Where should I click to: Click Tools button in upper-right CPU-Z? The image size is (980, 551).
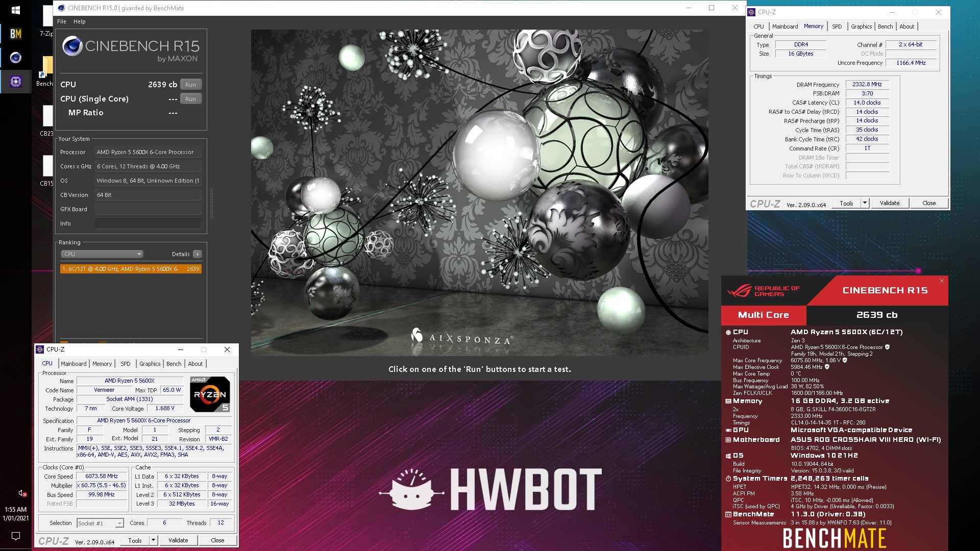[x=846, y=203]
